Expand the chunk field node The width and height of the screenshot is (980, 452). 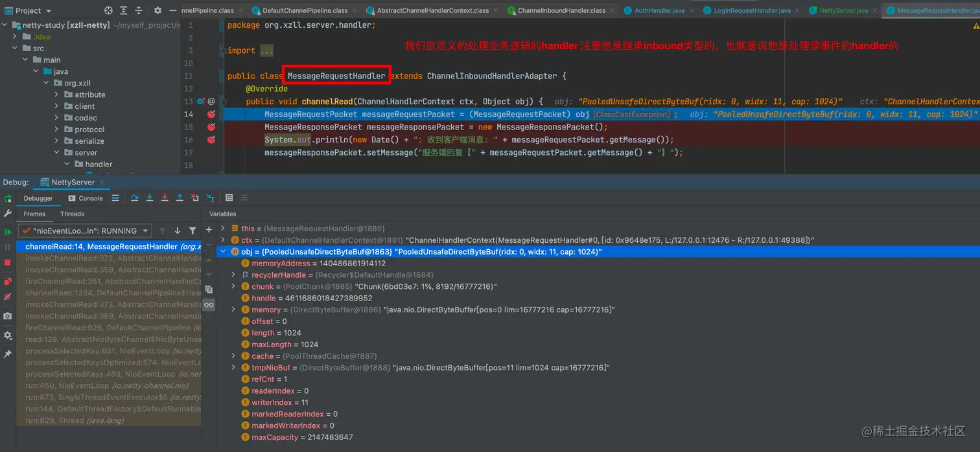pos(234,286)
